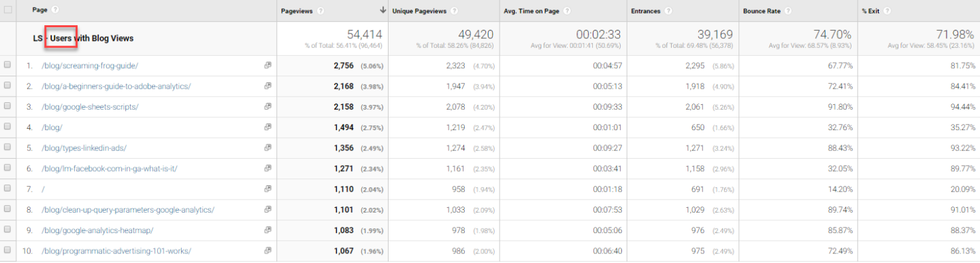Click open-page icon beside /blog/types-linkedin-ads/

(268, 147)
